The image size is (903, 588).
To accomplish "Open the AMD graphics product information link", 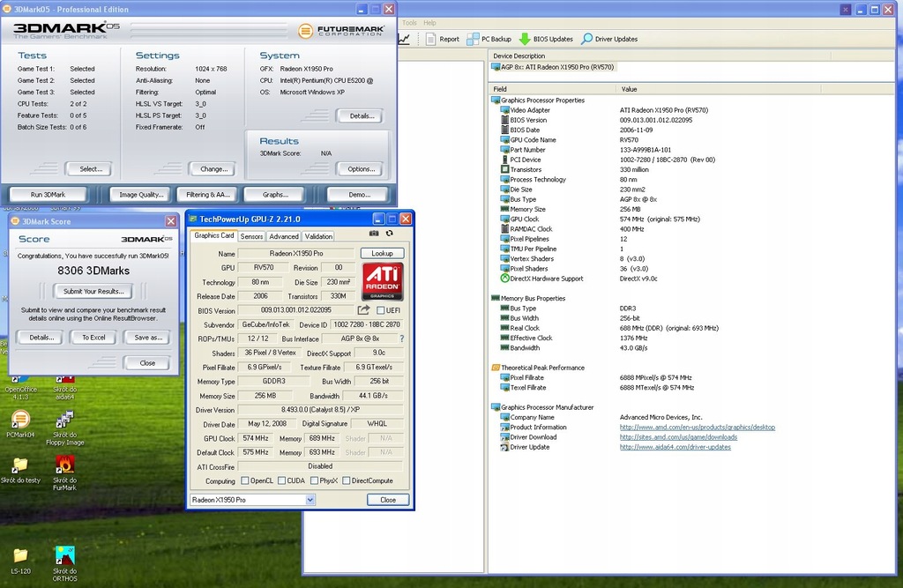I will (x=697, y=428).
